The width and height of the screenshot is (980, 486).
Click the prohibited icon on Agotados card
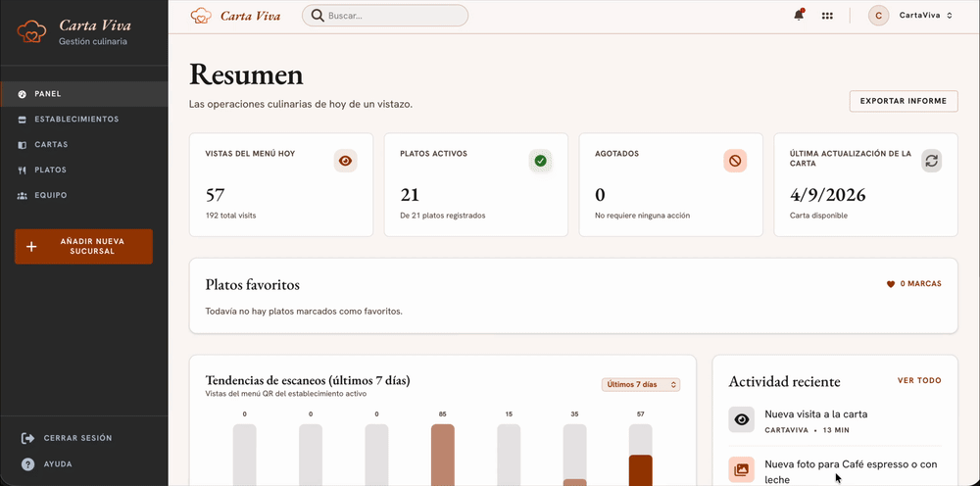(x=735, y=161)
